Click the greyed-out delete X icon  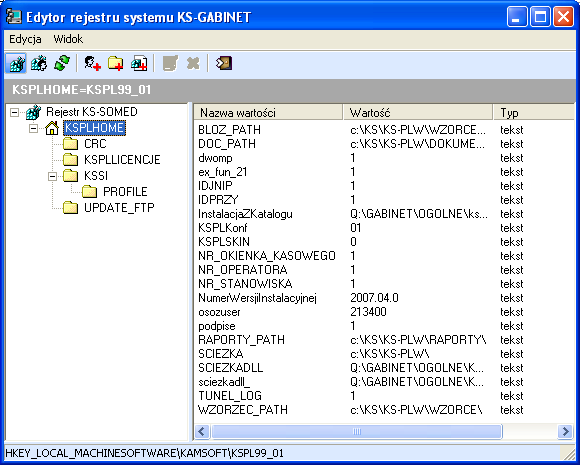coord(193,63)
